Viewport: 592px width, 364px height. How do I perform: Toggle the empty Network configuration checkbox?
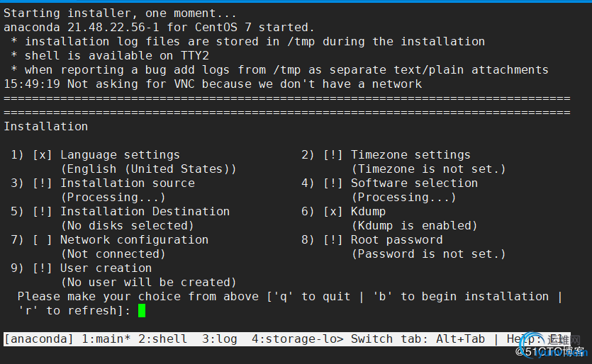[42, 240]
